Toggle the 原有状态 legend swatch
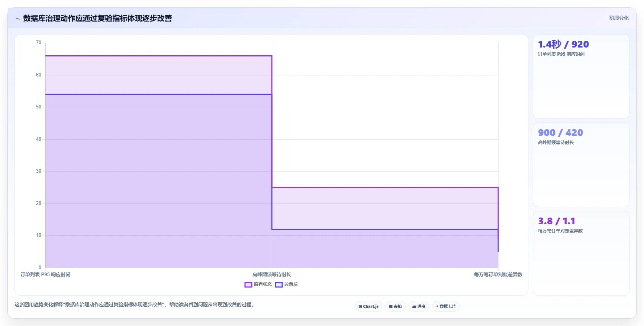Screen dimensions: 644x326 coord(248,285)
